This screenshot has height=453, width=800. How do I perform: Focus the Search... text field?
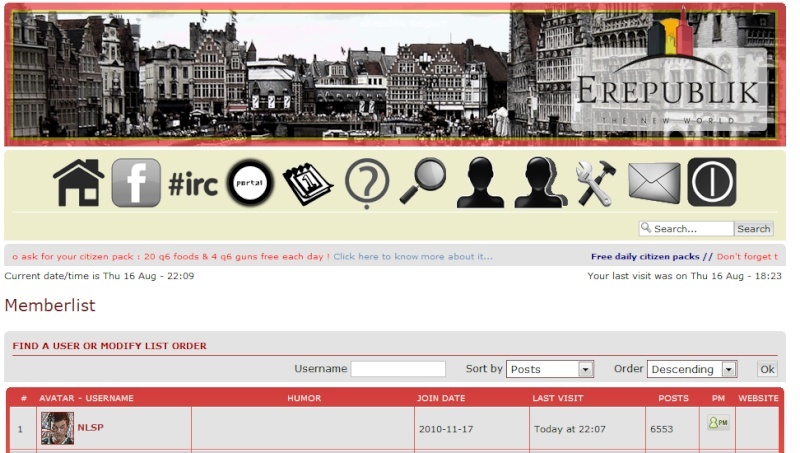[686, 229]
